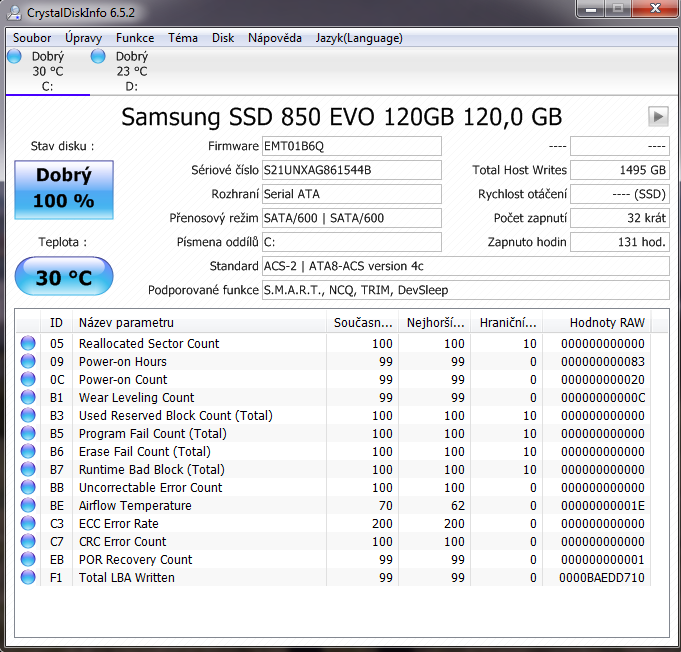The image size is (681, 652).
Task: Click status orb for Wear Leveling Count
Action: (28, 397)
